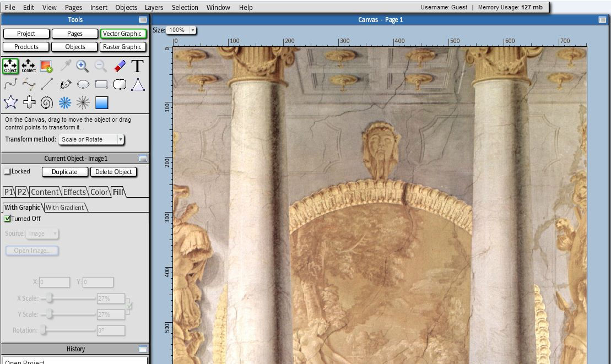Select the Object move tool
Screen dimensions: 611x364
pyautogui.click(x=10, y=66)
